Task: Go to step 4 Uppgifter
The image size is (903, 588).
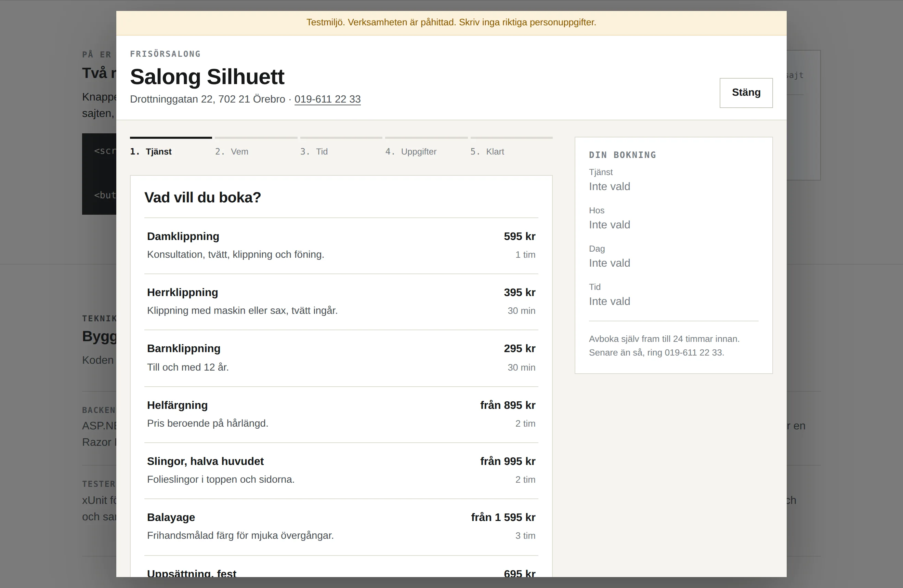Action: pyautogui.click(x=426, y=147)
